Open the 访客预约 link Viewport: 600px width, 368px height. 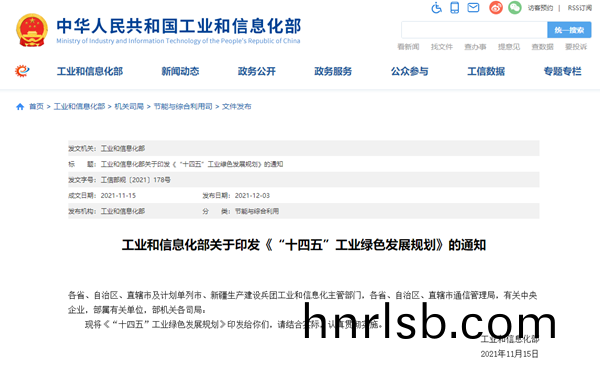(540, 8)
